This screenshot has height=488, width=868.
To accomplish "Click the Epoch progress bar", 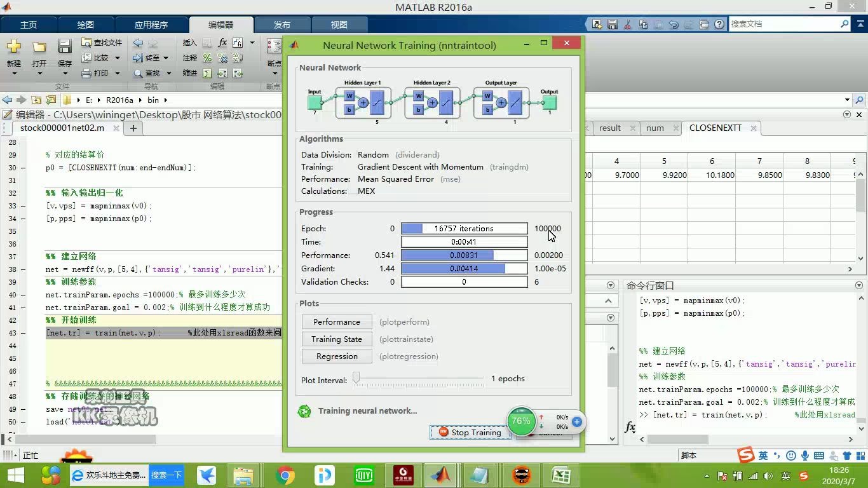I will point(464,229).
